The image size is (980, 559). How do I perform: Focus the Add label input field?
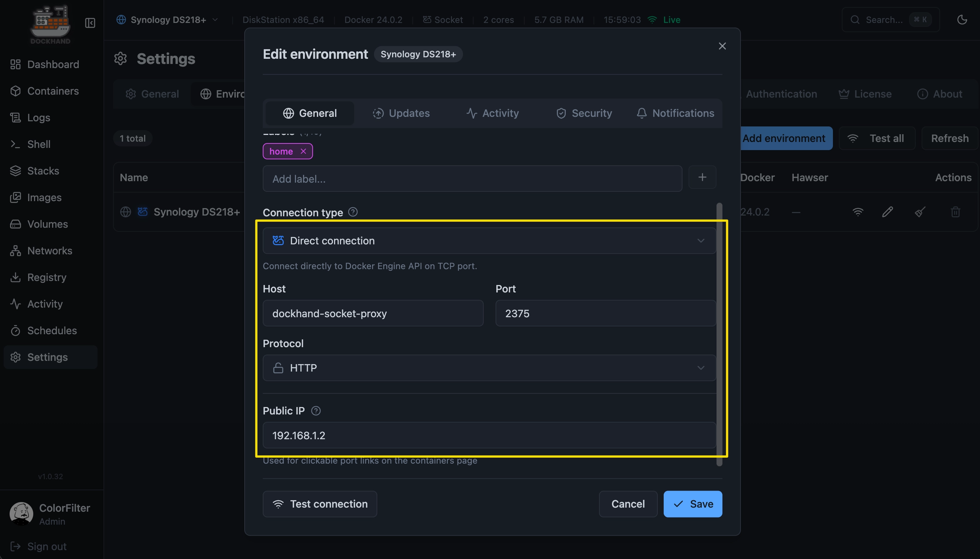[472, 179]
